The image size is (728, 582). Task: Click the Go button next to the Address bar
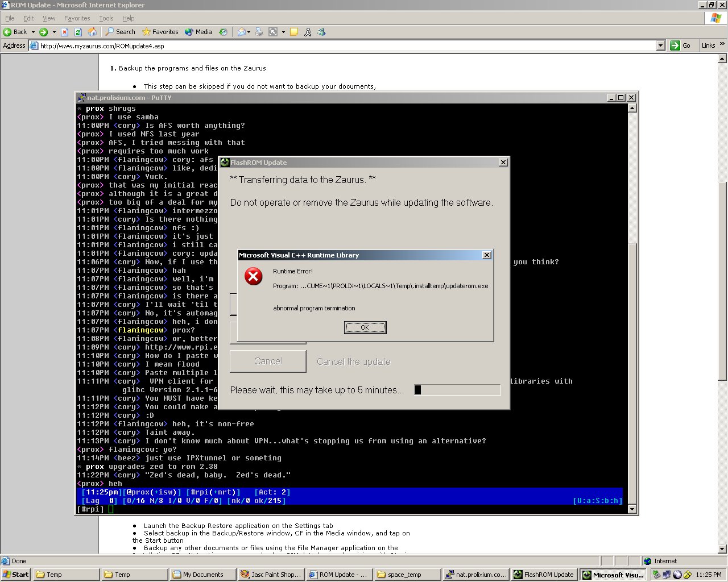click(x=680, y=45)
